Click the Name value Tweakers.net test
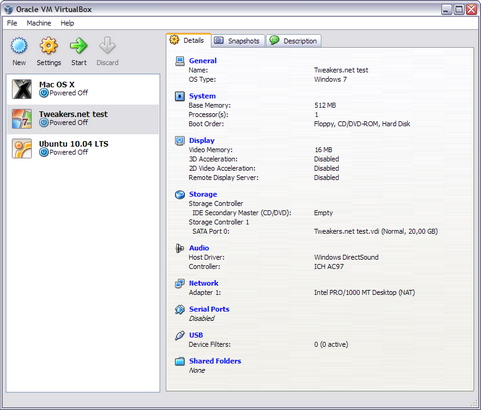 pos(341,70)
